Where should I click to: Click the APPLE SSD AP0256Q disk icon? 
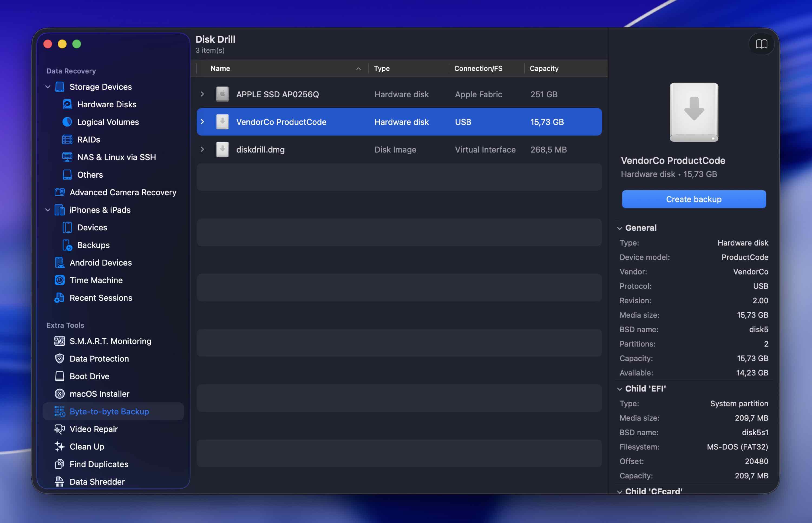[222, 94]
